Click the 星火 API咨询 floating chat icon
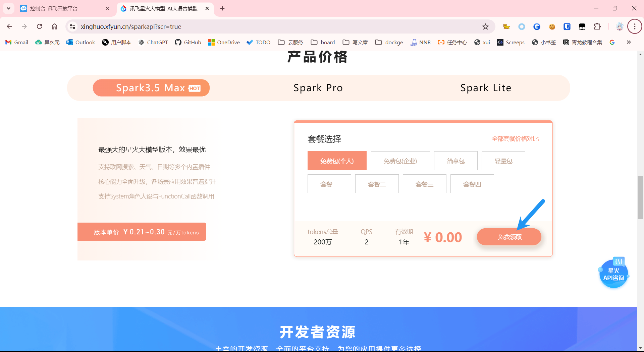644x352 pixels. [x=613, y=274]
